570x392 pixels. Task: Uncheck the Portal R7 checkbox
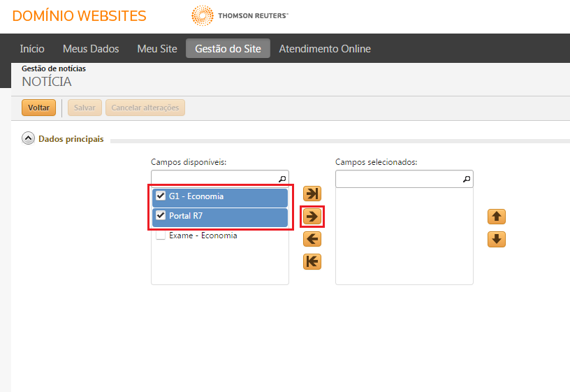161,215
